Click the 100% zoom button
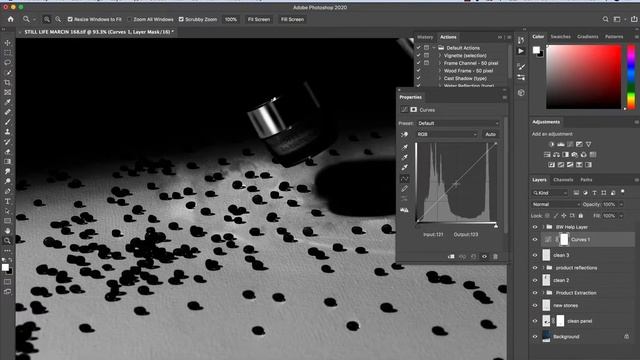The width and height of the screenshot is (640, 360). pos(231,19)
